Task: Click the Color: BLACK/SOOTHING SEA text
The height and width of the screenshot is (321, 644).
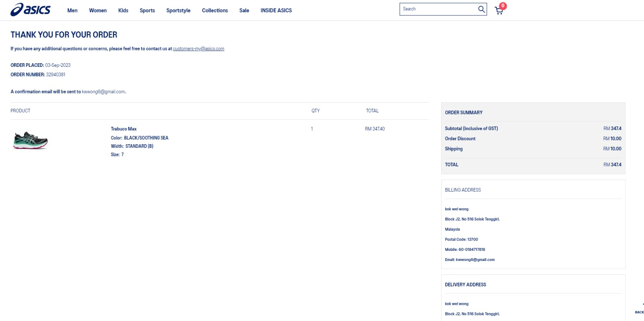Action: click(140, 138)
